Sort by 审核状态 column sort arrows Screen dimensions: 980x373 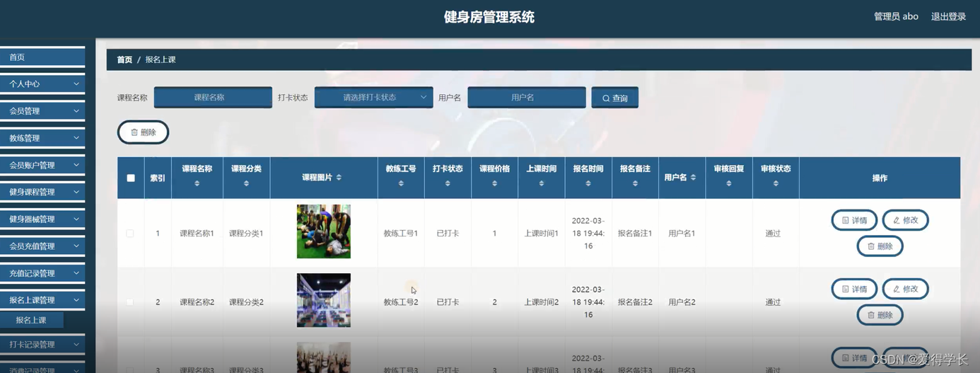776,183
